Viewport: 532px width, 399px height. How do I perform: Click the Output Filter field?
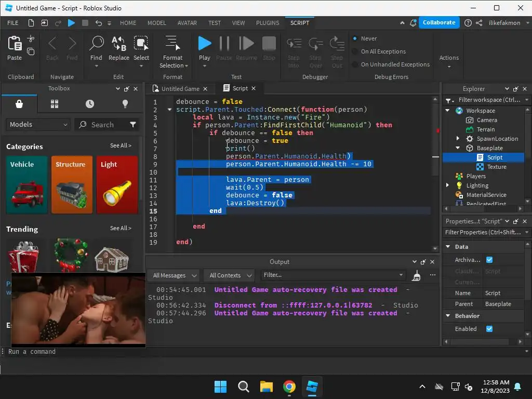(x=333, y=275)
